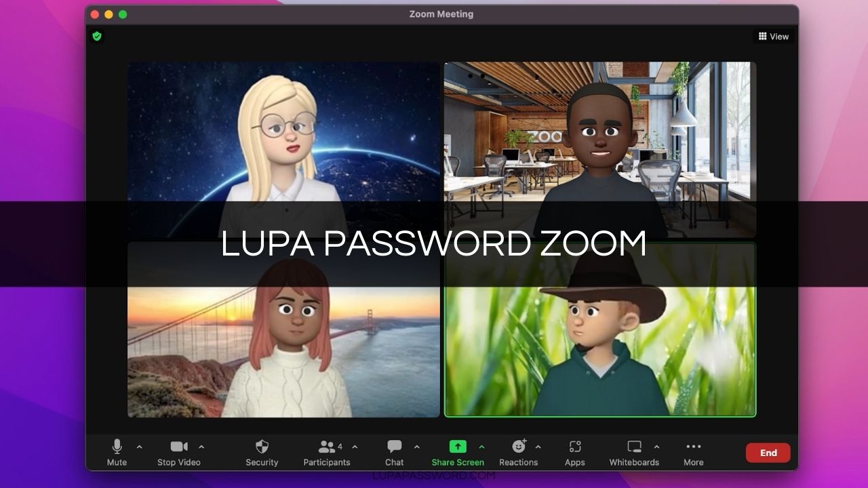Click the Zoom Meeting window title

pyautogui.click(x=441, y=14)
